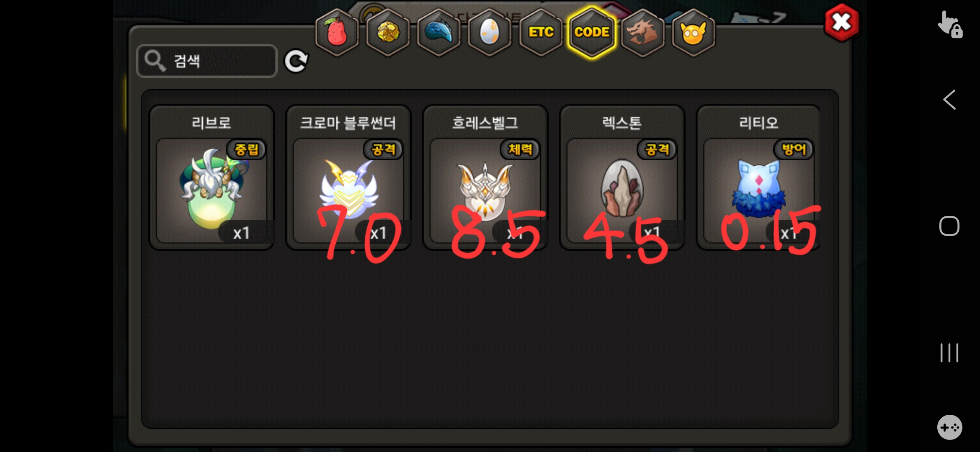This screenshot has width=980, height=452.
Task: Pick the 렉스톤 rock egg card
Action: pos(622,177)
